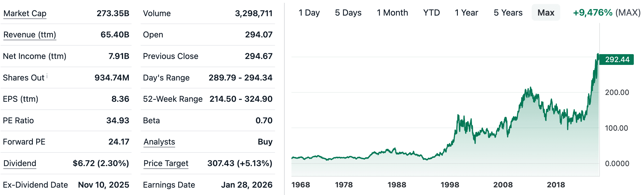Viewport: 644px width, 195px height.
Task: Switch the chart to 5 Days view
Action: [348, 12]
